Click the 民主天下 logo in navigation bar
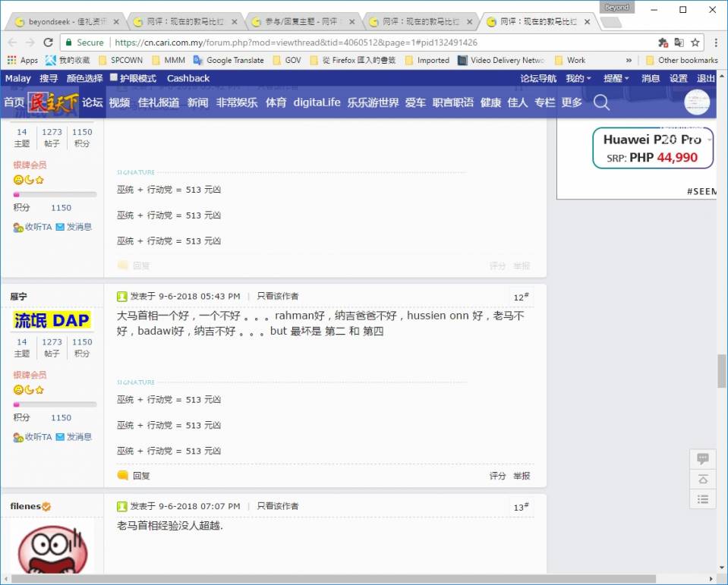 point(52,102)
